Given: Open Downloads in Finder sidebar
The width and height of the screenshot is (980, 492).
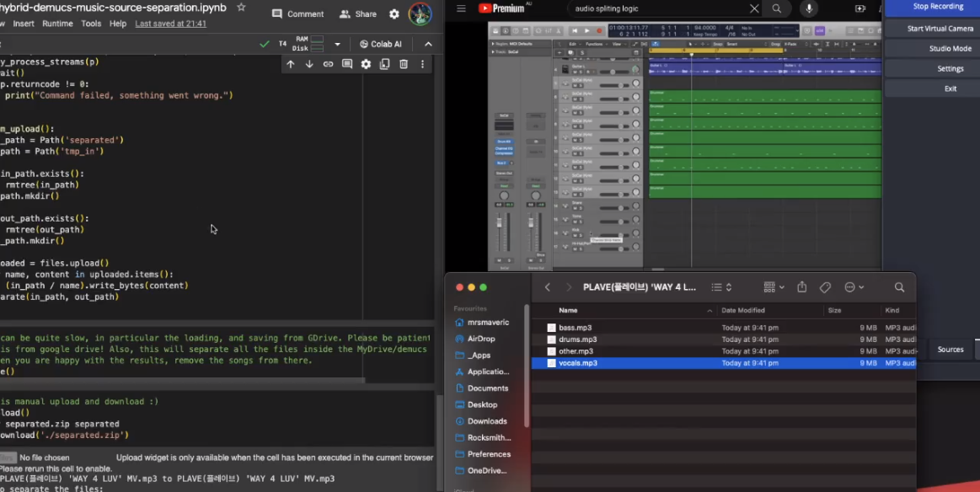Looking at the screenshot, I should point(487,421).
